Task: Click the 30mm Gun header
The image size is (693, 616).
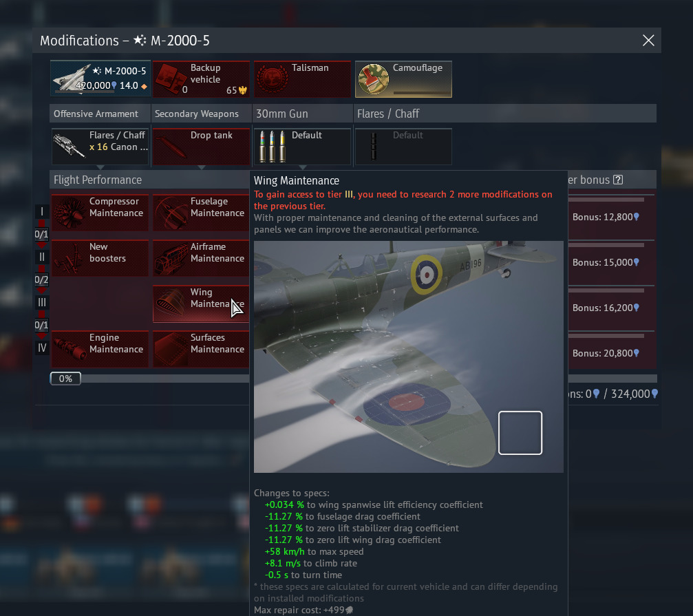Action: (x=302, y=114)
